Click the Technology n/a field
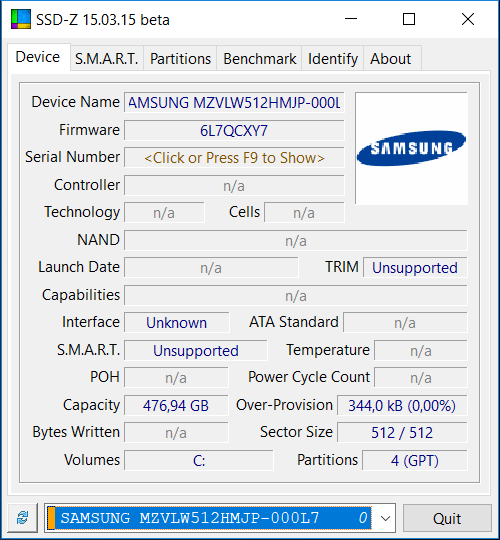Viewport: 500px width, 540px height. [164, 213]
